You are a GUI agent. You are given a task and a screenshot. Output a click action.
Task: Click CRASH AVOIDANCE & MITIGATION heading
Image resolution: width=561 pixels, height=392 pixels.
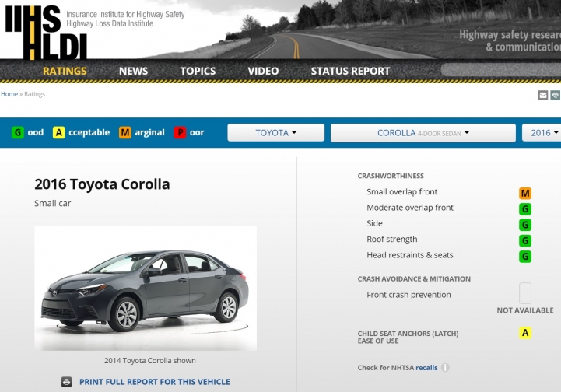(x=414, y=279)
